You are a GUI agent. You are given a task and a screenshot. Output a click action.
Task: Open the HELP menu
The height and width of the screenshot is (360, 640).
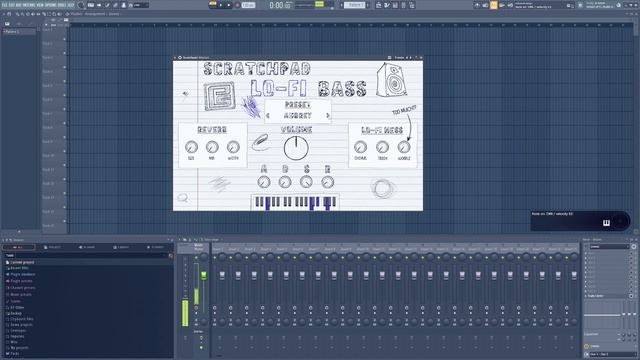click(x=71, y=5)
